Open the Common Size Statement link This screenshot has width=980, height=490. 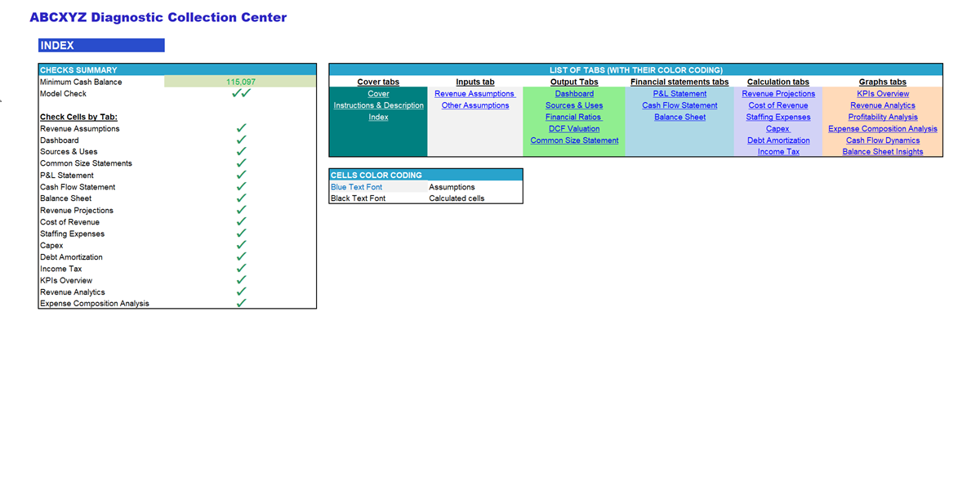tap(574, 140)
